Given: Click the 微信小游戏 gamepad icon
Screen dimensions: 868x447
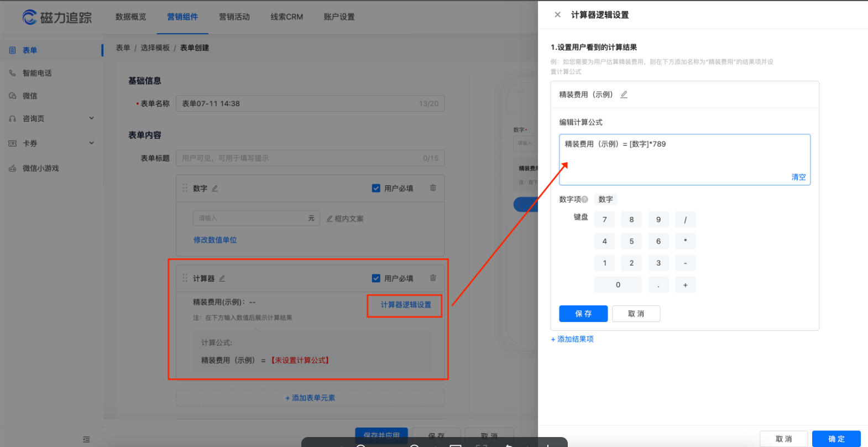Looking at the screenshot, I should 12,168.
